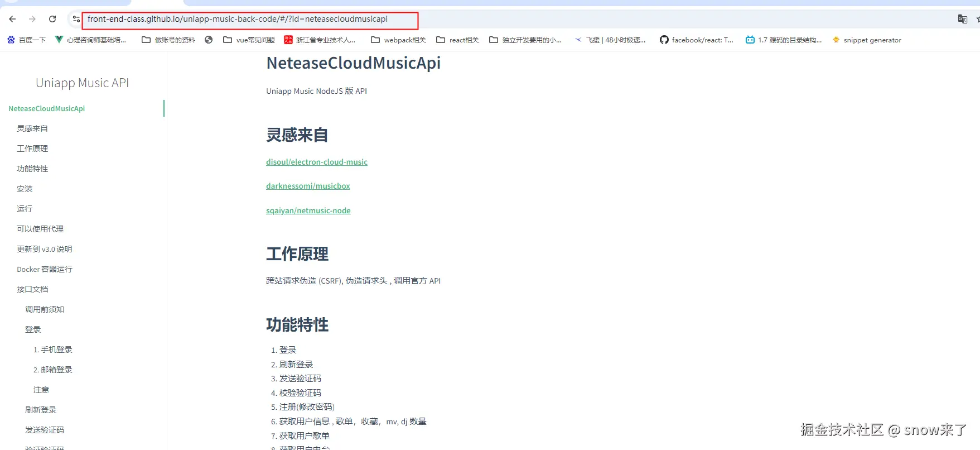This screenshot has height=450, width=980.
Task: Open the 浙江省专业技术人 bookmark
Action: point(320,40)
